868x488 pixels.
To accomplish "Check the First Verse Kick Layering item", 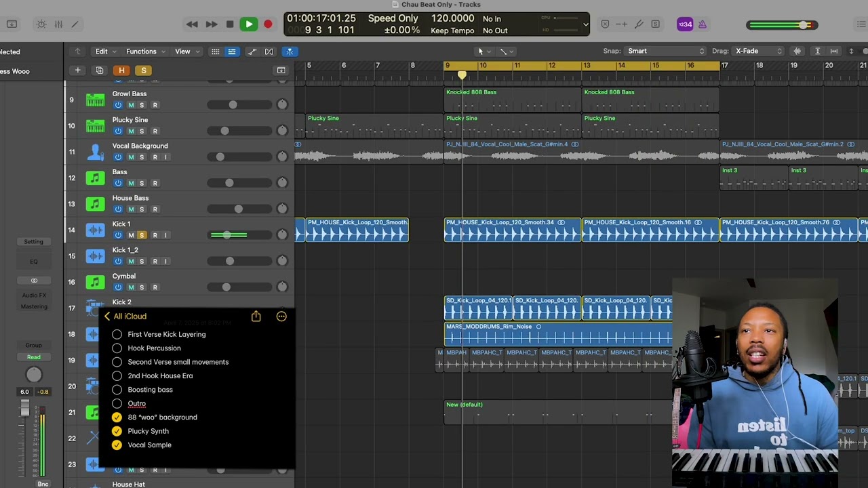I will pyautogui.click(x=117, y=334).
